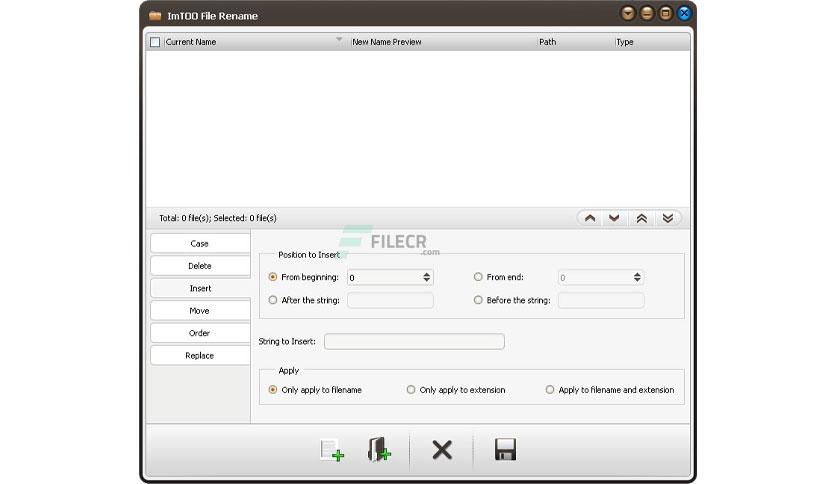Click the Remove (X) icon

click(442, 450)
